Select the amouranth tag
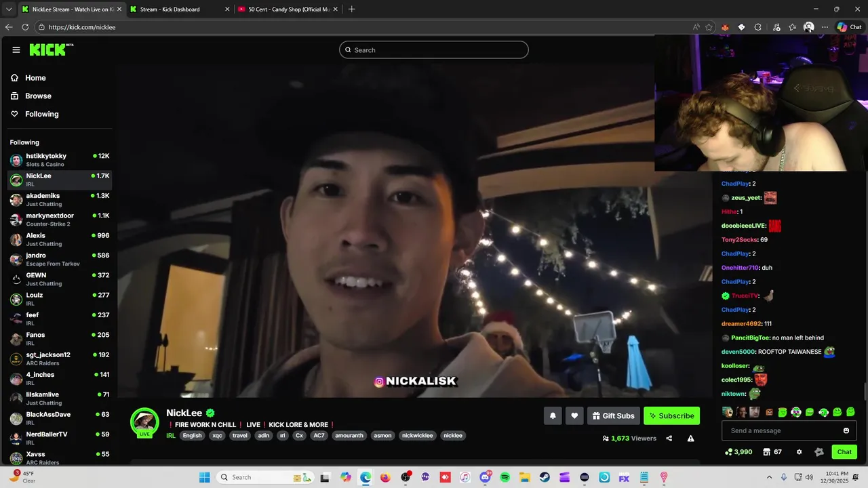The width and height of the screenshot is (868, 488). pos(350,435)
